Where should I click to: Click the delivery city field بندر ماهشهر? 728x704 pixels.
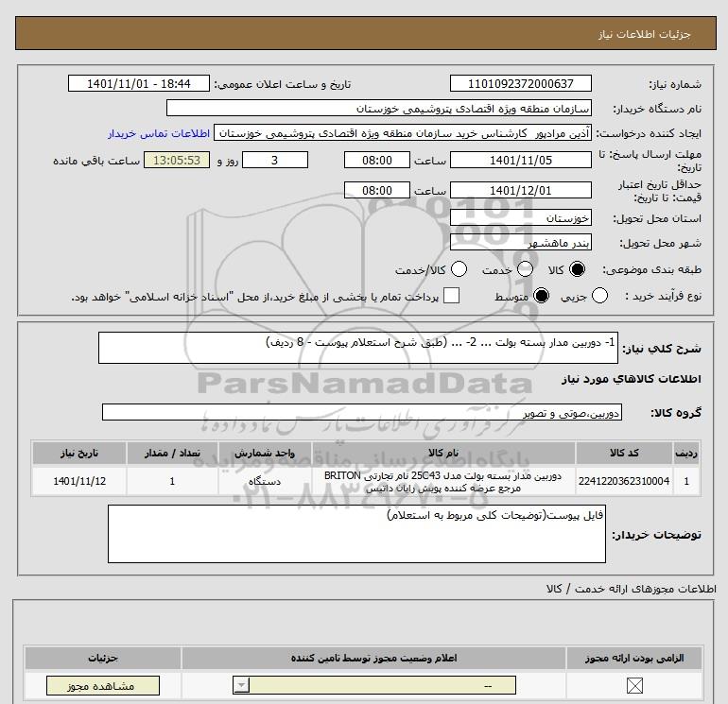tap(520, 242)
